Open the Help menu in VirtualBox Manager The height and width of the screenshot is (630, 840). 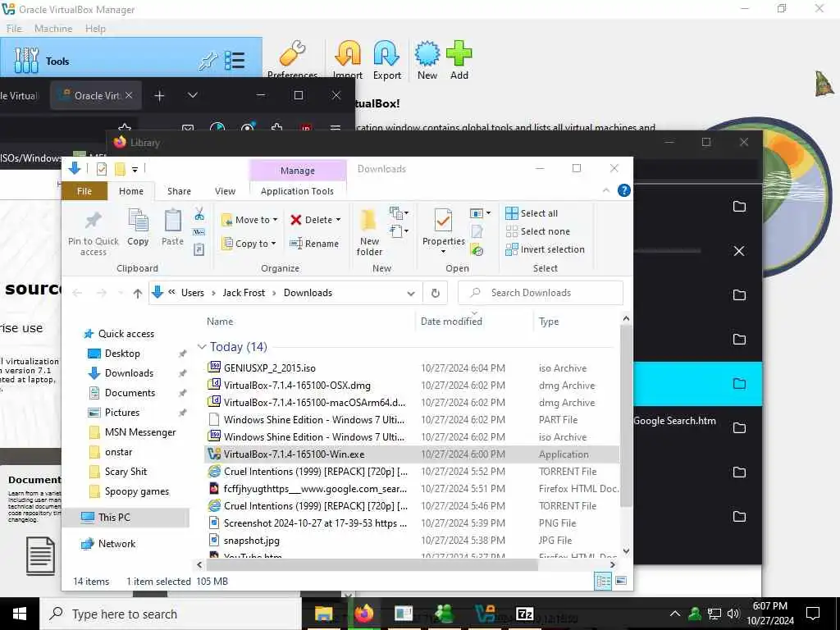95,29
